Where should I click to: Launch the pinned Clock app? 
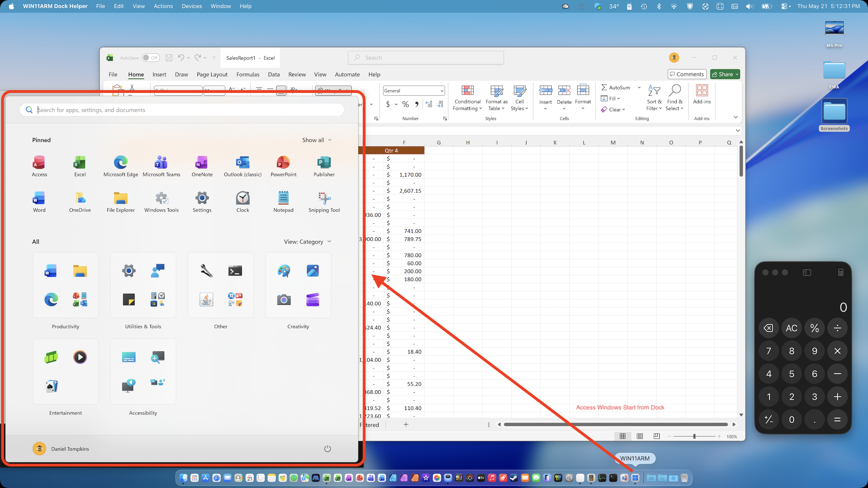[243, 202]
